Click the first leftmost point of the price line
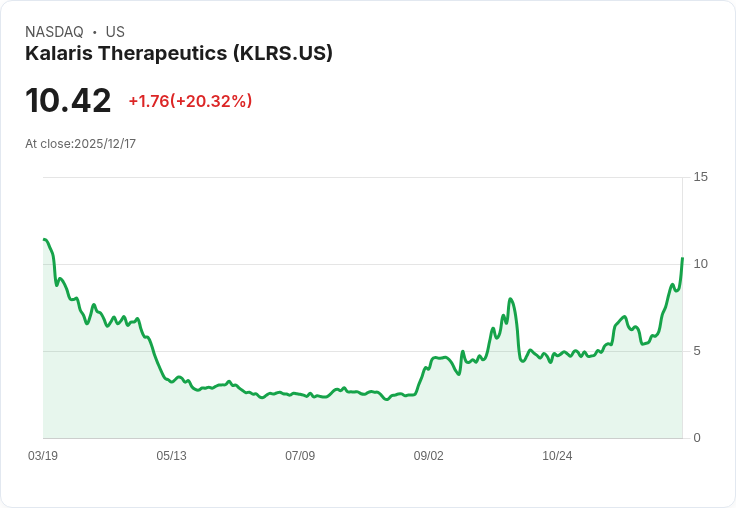 [x=44, y=239]
